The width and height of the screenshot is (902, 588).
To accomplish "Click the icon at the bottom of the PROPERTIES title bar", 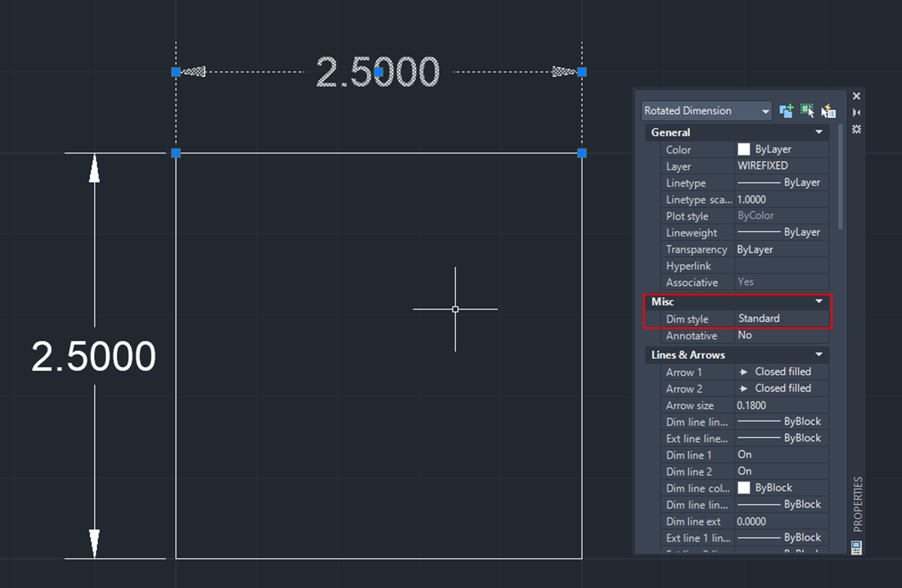I will click(x=856, y=547).
